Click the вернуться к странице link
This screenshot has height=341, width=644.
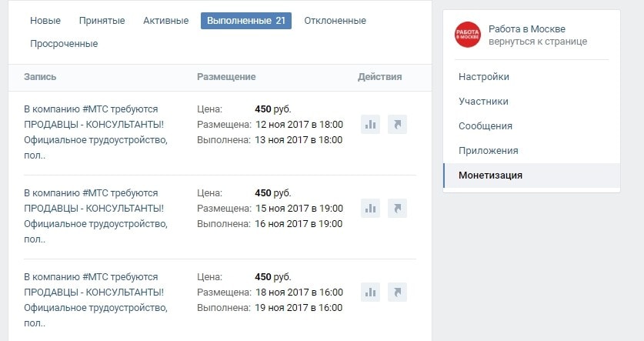click(x=537, y=42)
